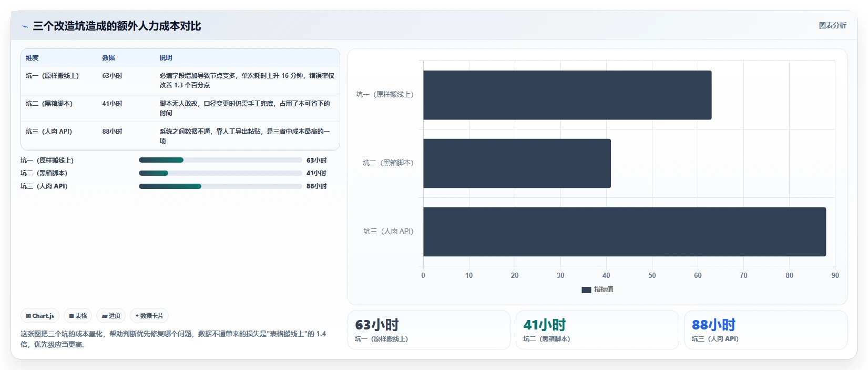
Task: Click the chart y-axis label 坑三（人肉 API）
Action: click(389, 232)
